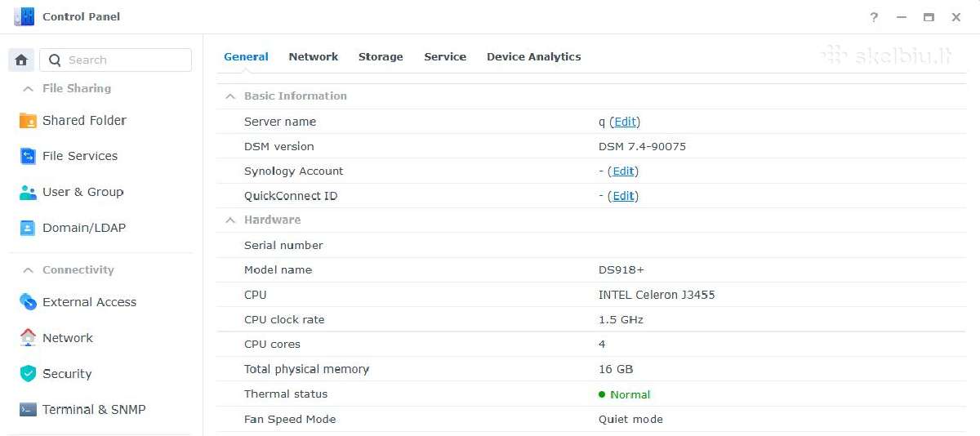Minimize the Control Panel window
Viewport: 980px width, 436px height.
pyautogui.click(x=902, y=17)
